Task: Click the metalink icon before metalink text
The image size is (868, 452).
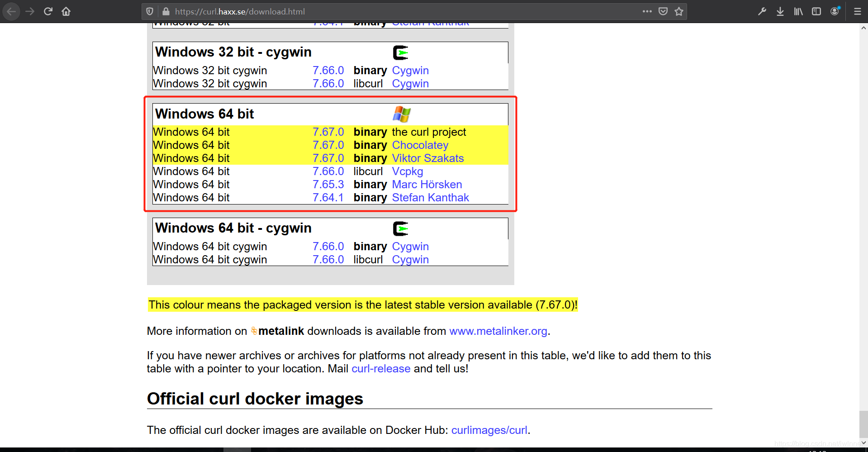Action: coord(254,331)
